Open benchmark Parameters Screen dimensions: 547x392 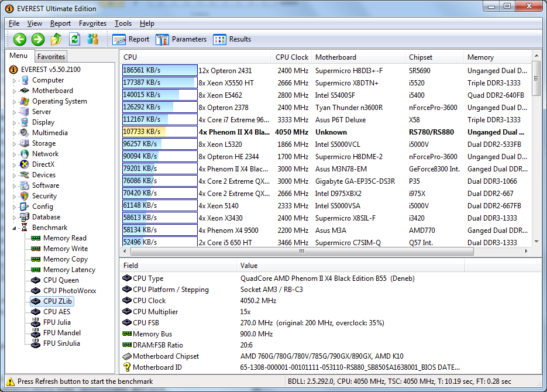181,39
